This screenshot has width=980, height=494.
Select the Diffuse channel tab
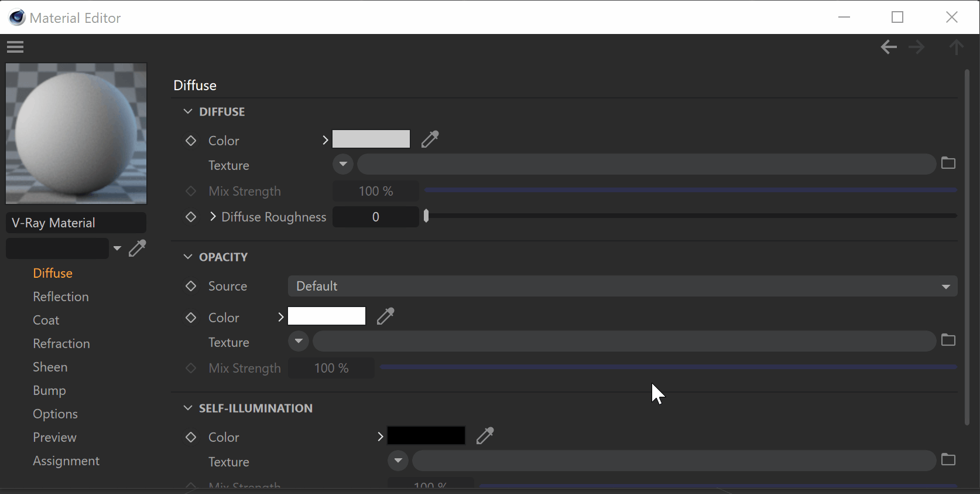(x=53, y=273)
